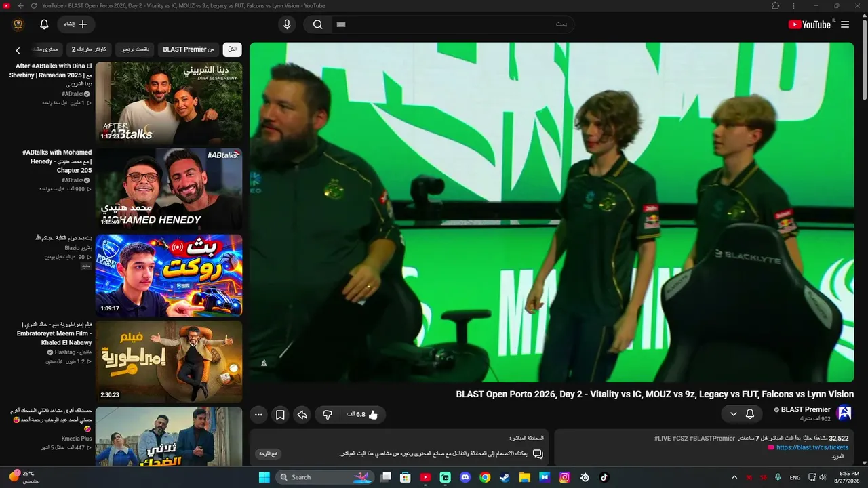Open the BLAST Premier channel avatar

click(x=844, y=413)
